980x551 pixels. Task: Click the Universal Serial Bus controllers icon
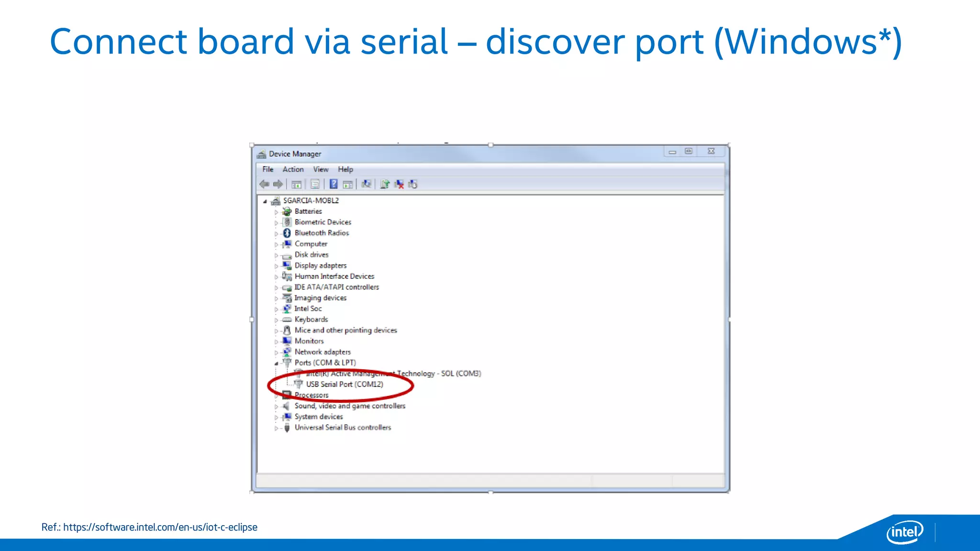point(287,428)
